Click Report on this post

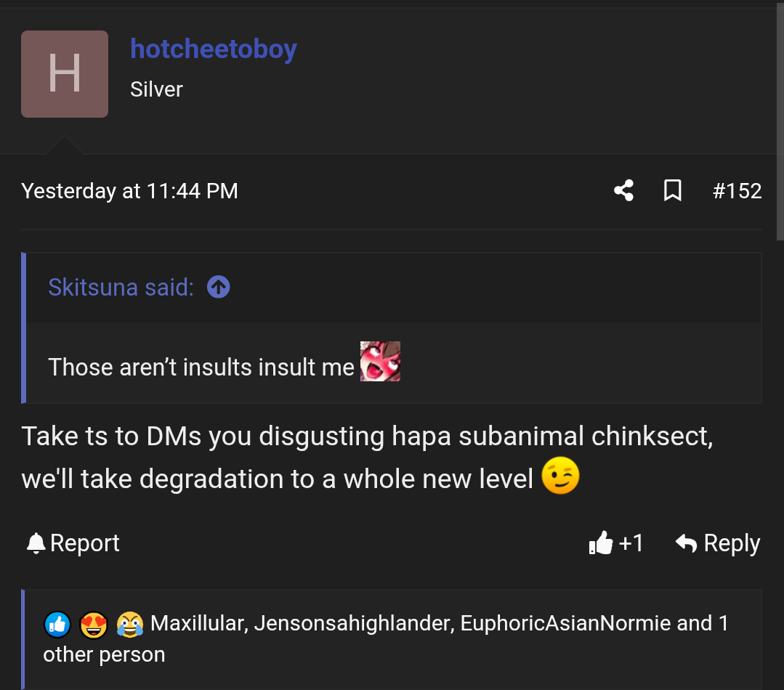pos(84,543)
